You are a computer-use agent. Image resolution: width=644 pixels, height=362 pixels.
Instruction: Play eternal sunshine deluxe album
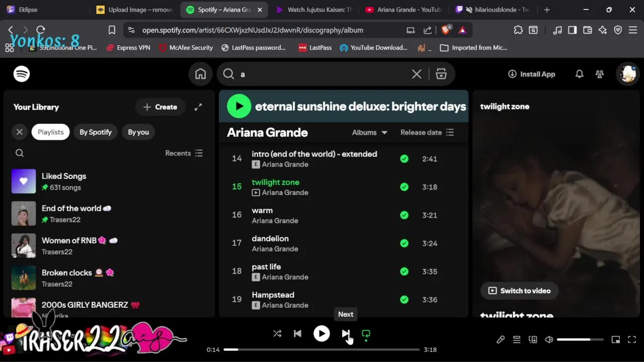coord(239,106)
